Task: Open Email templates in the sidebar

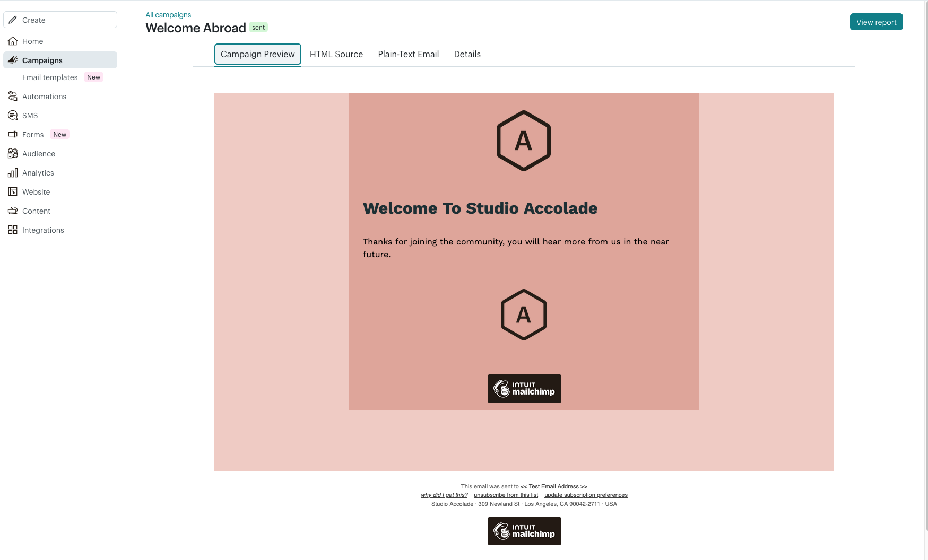Action: pyautogui.click(x=50, y=77)
